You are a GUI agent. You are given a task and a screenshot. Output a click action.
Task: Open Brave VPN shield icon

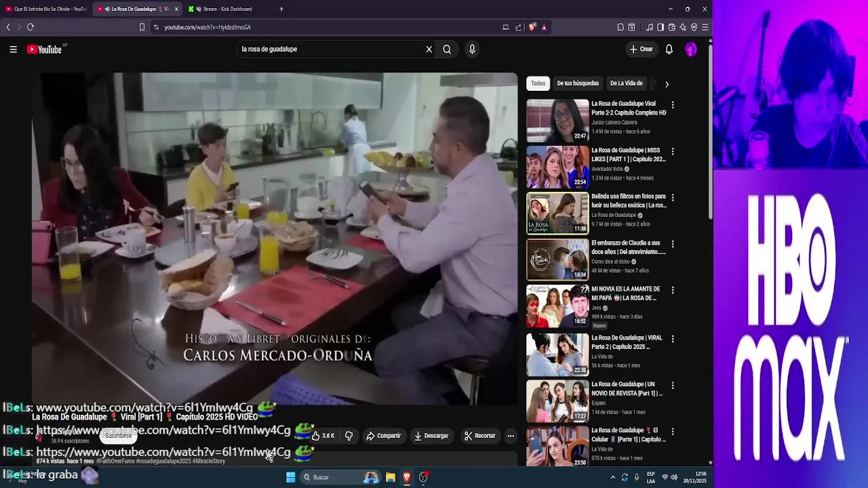(694, 27)
